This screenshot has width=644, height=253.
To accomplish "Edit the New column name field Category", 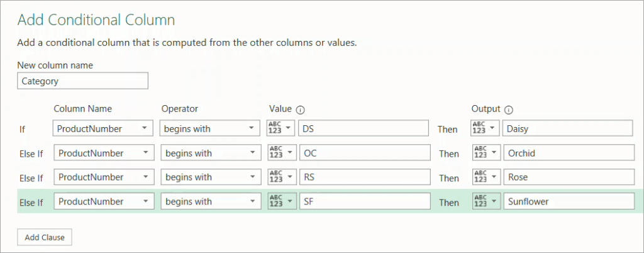I will tap(82, 81).
